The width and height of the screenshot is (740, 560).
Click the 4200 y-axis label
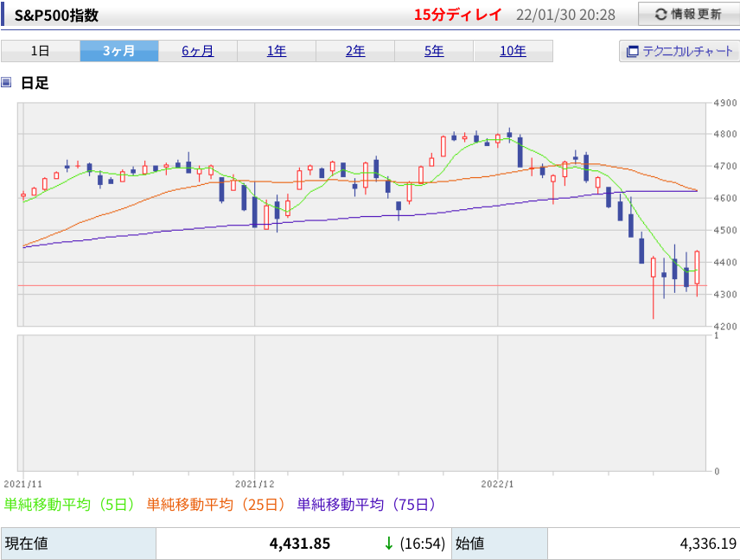[x=725, y=327]
